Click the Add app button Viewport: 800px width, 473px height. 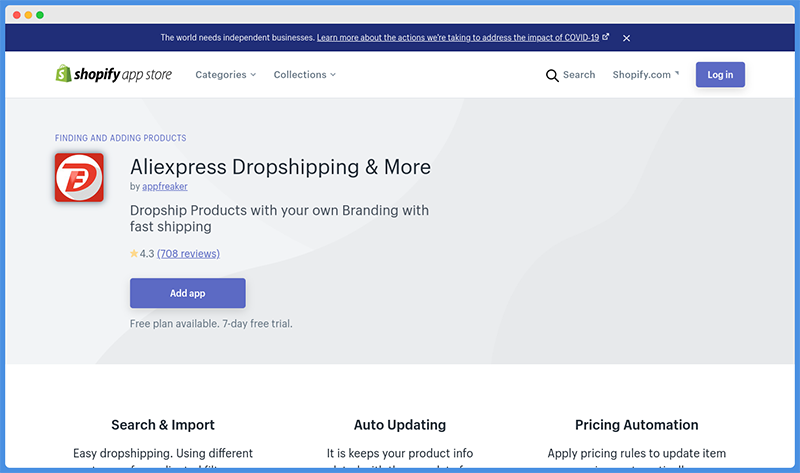coord(188,293)
